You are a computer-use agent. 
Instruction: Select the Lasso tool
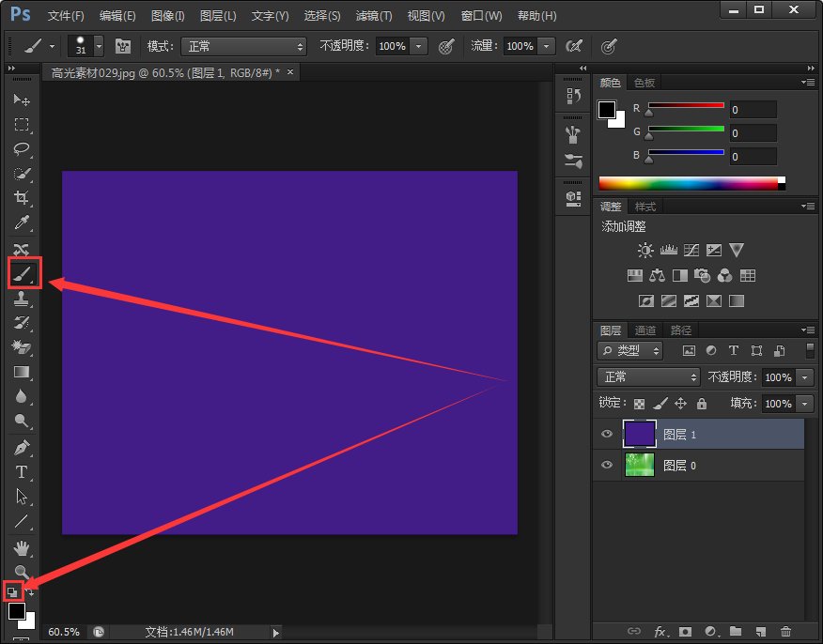22,149
